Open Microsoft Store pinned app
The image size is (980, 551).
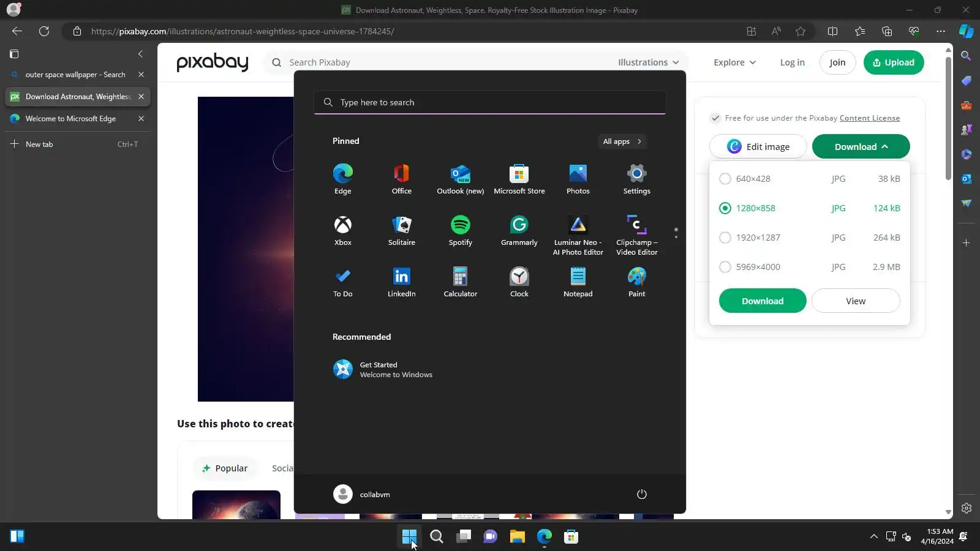pos(519,179)
